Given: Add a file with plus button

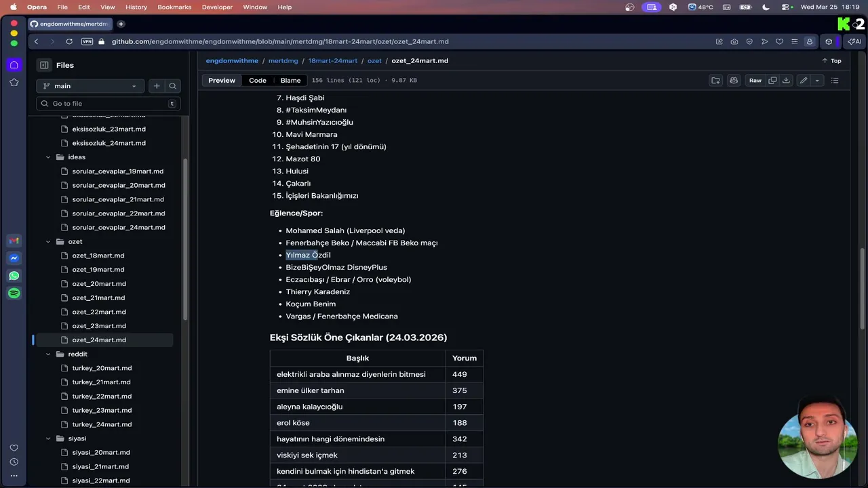Looking at the screenshot, I should tap(157, 86).
